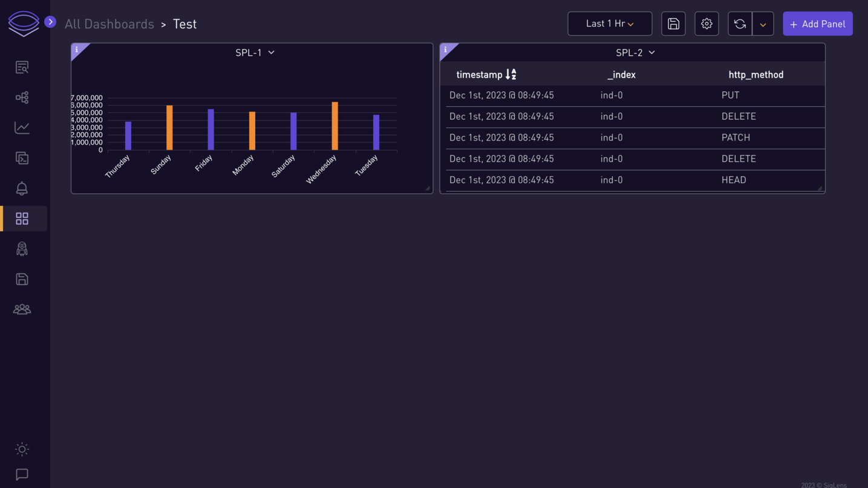Open the minion robot sidebar icon
The image size is (868, 488).
pyautogui.click(x=22, y=249)
